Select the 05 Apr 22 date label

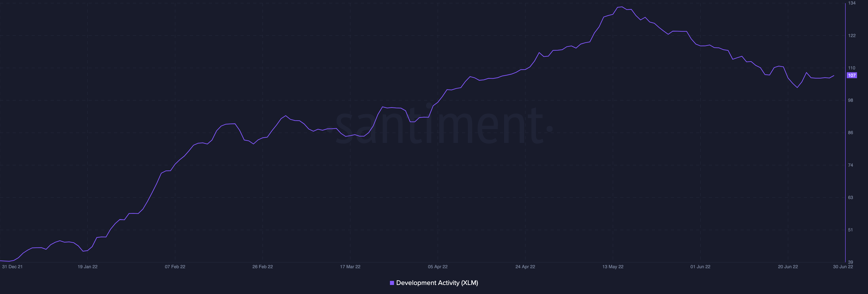[x=438, y=267]
